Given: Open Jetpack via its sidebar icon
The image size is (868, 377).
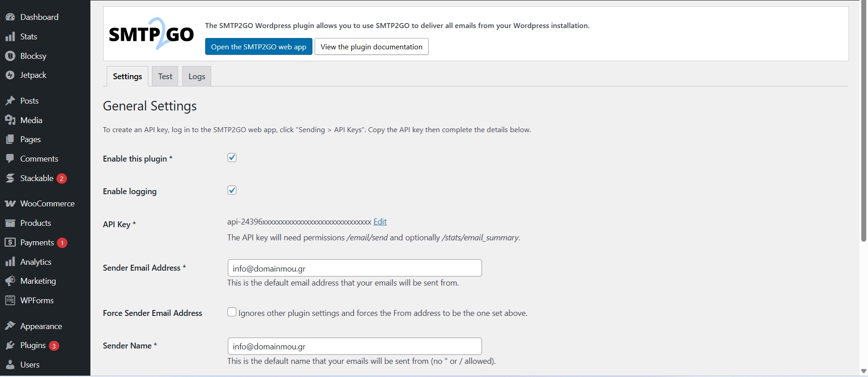Looking at the screenshot, I should point(10,75).
